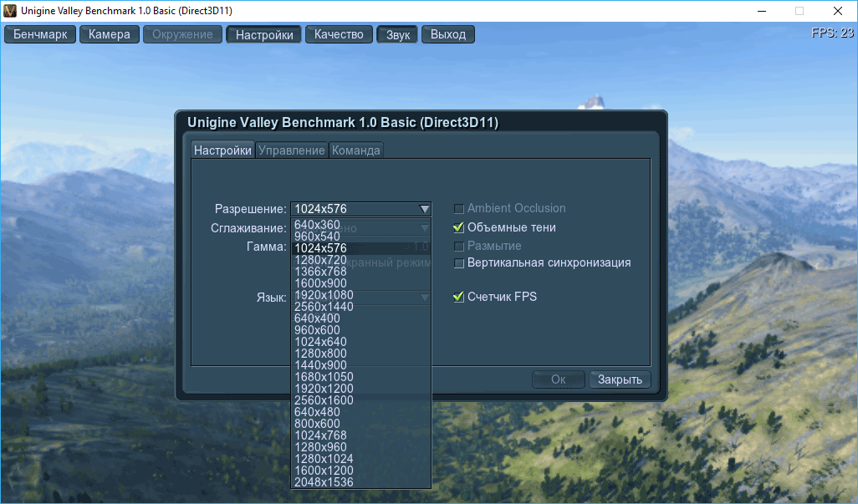Pick 640x400 in the resolution list
Image resolution: width=858 pixels, height=504 pixels.
click(361, 318)
